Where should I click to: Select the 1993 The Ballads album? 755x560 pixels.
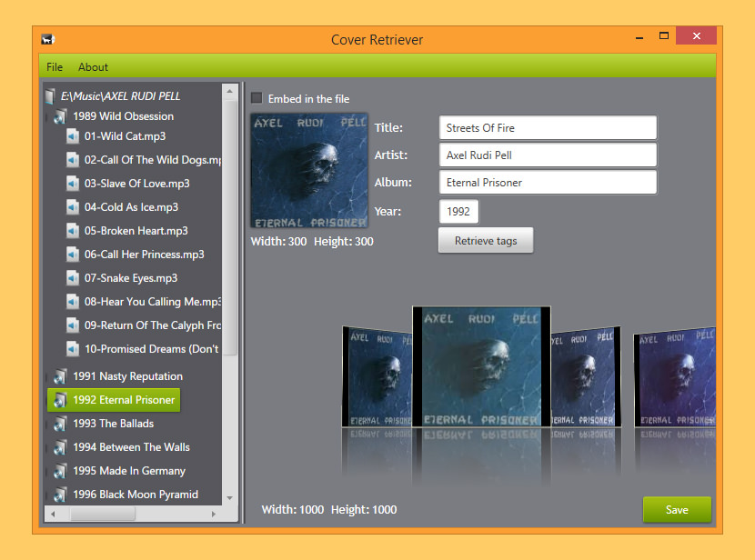pos(113,424)
